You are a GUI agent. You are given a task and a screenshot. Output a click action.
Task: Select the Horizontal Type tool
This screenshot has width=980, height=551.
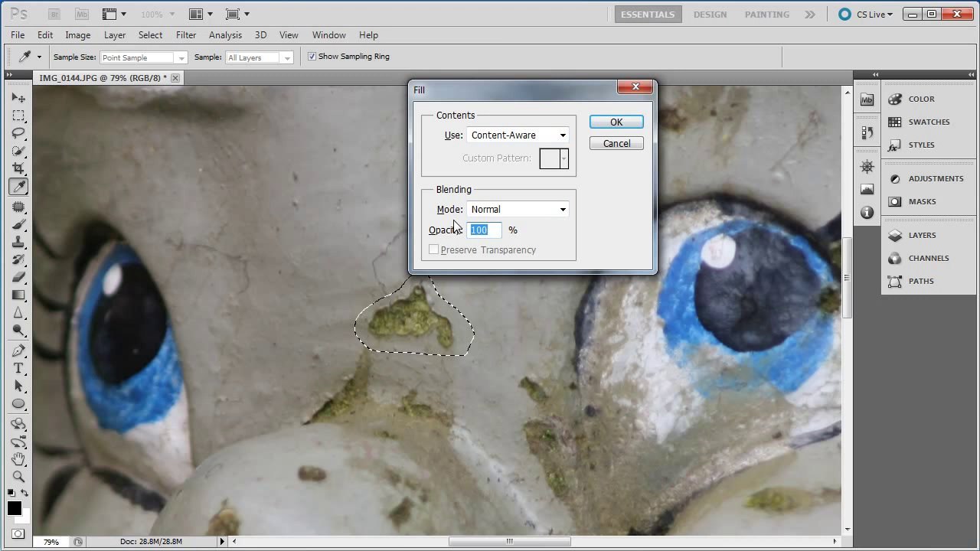tap(18, 368)
